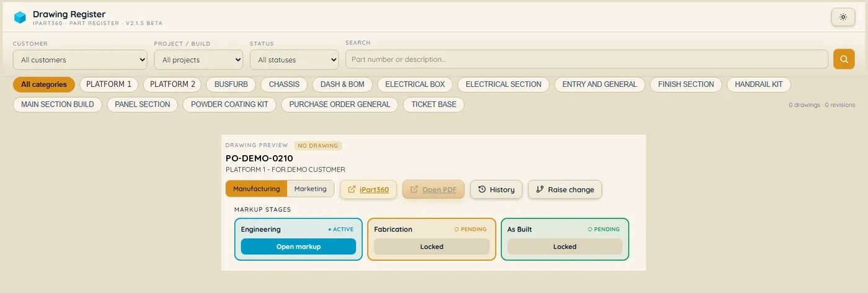Screen dimensions: 868x293
Task: Filter by DASH & BOM category
Action: (342, 84)
